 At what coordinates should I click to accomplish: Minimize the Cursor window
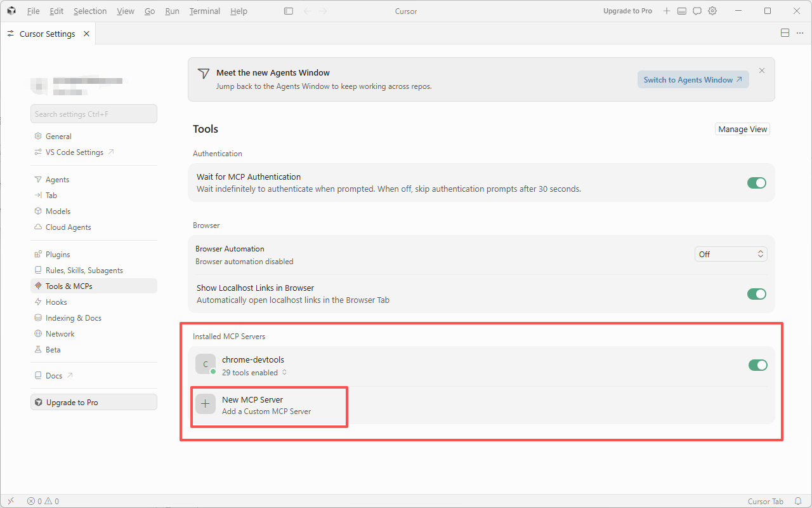click(x=738, y=11)
